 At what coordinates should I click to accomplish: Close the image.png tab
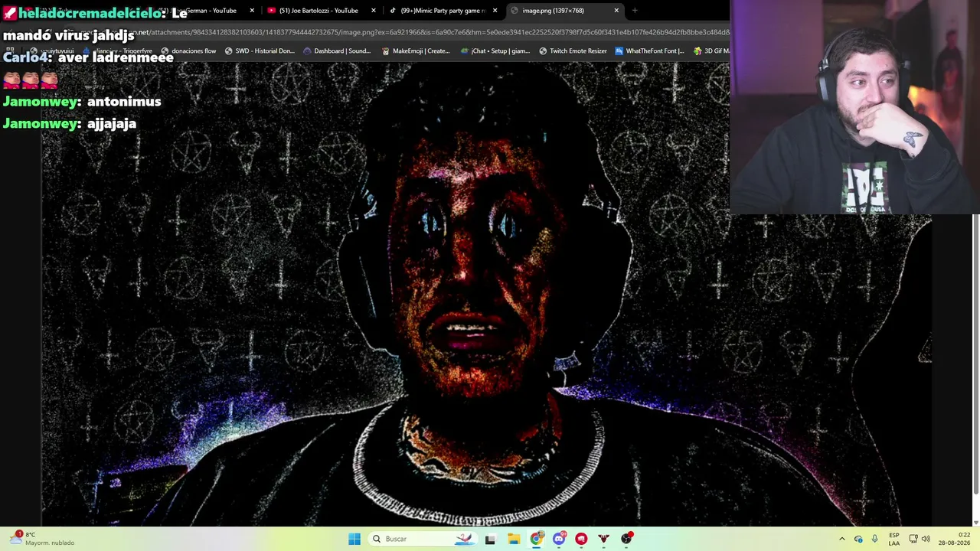click(x=616, y=11)
